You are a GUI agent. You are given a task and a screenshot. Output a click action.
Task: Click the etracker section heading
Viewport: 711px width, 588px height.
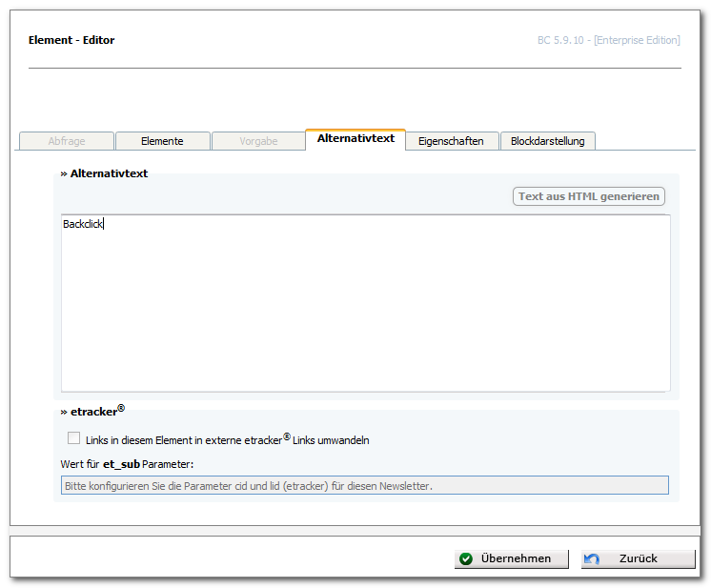92,411
